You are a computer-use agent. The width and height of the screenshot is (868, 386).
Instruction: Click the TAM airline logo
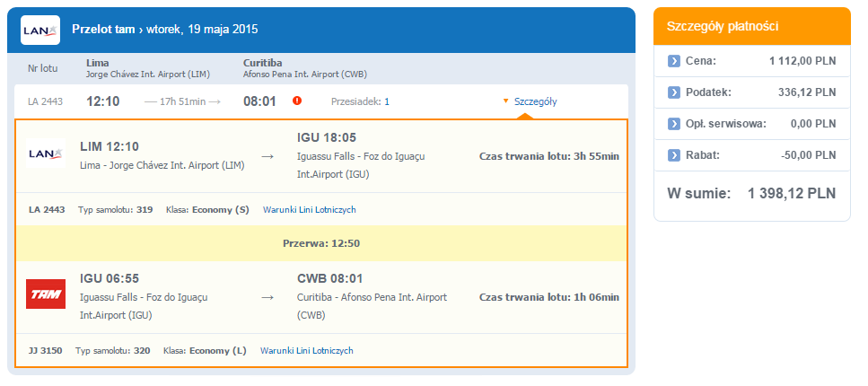46,294
